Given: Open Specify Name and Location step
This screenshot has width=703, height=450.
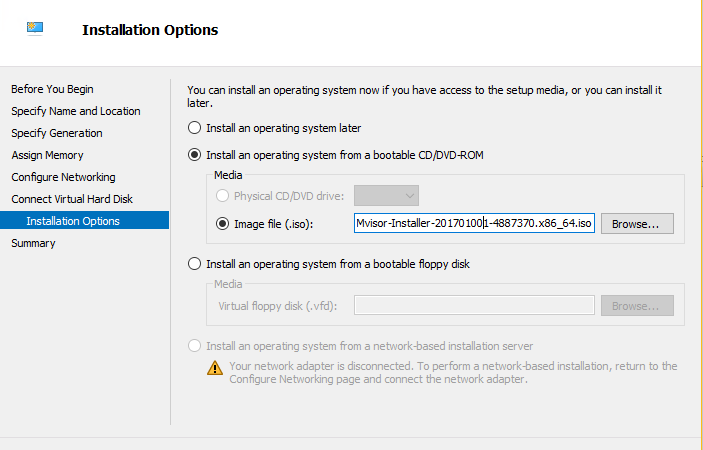Looking at the screenshot, I should tap(76, 111).
